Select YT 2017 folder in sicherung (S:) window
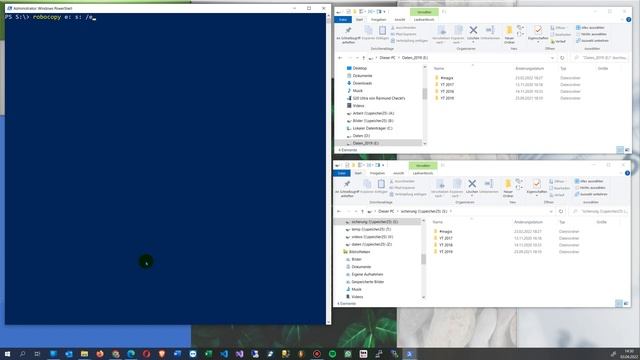The height and width of the screenshot is (360, 640). click(x=445, y=238)
